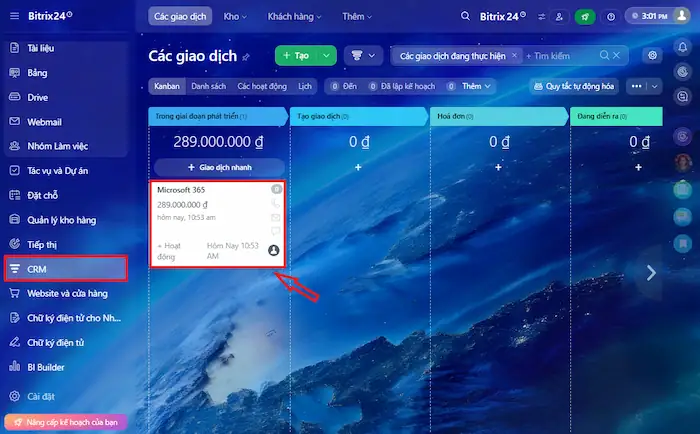This screenshot has width=700, height=434.
Task: Add deal in Tạo giao dịch column
Action: click(358, 167)
